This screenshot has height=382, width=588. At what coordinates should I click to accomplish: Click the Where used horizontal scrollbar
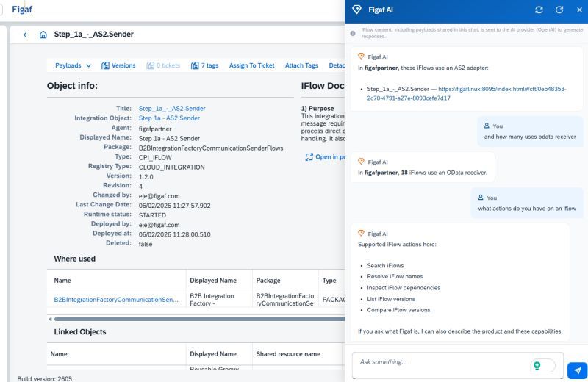point(198,320)
